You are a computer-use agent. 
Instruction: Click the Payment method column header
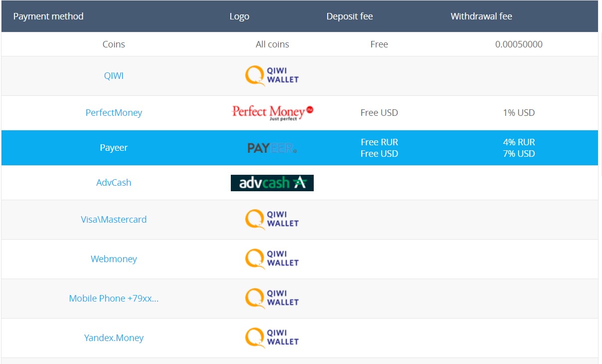48,16
